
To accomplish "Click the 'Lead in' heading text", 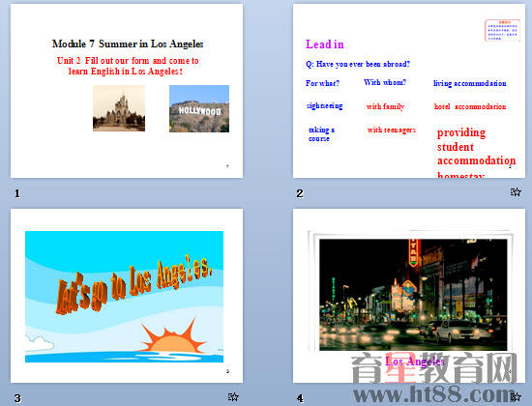I will click(x=325, y=44).
